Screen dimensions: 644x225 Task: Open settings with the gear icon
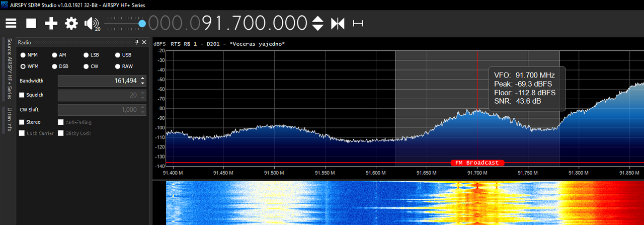[x=71, y=23]
